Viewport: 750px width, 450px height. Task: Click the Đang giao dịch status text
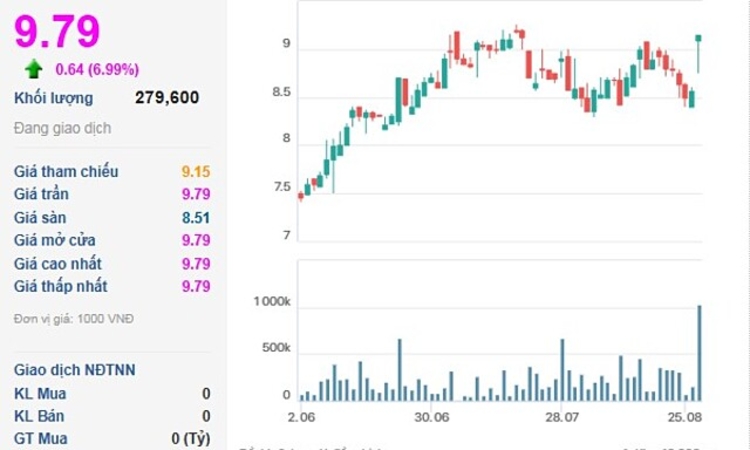[62, 128]
